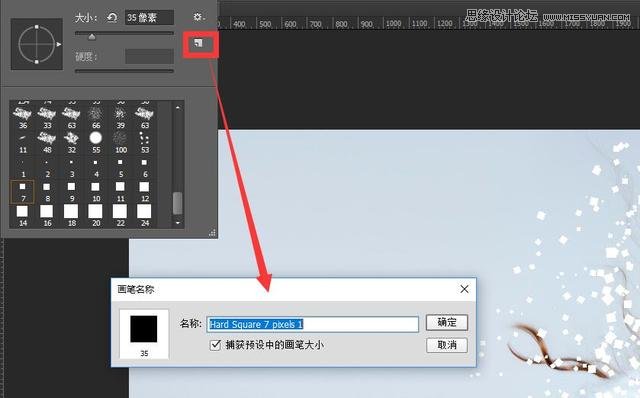The height and width of the screenshot is (398, 640).
Task: Click the hardness value field
Action: (x=149, y=56)
